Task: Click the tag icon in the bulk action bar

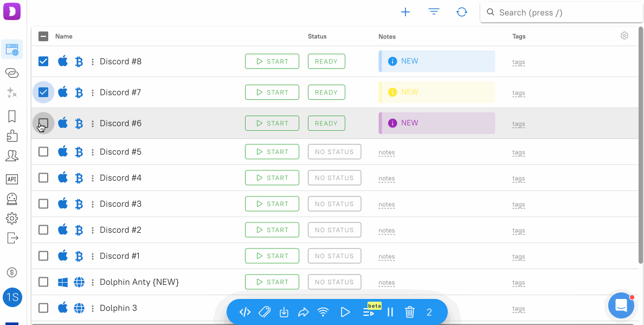Action: click(265, 312)
